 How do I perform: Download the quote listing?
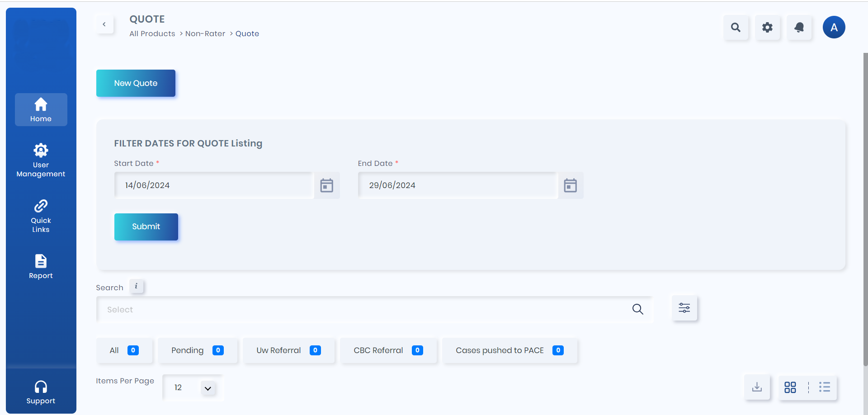(757, 387)
